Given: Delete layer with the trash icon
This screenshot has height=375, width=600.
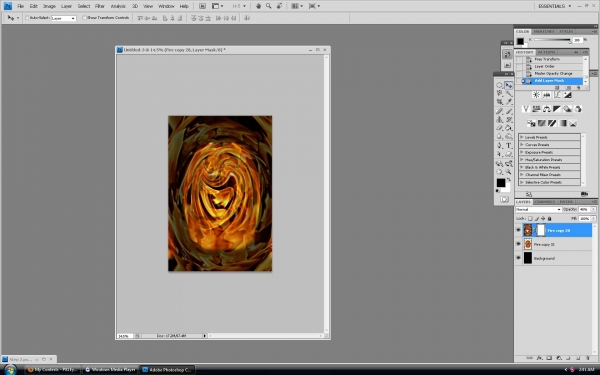Looking at the screenshot, I should (x=587, y=358).
